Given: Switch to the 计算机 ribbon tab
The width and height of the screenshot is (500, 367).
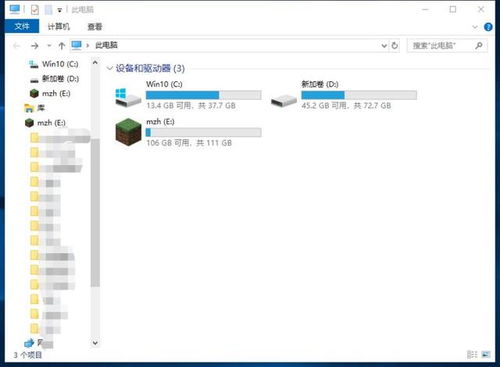Looking at the screenshot, I should coord(58,27).
